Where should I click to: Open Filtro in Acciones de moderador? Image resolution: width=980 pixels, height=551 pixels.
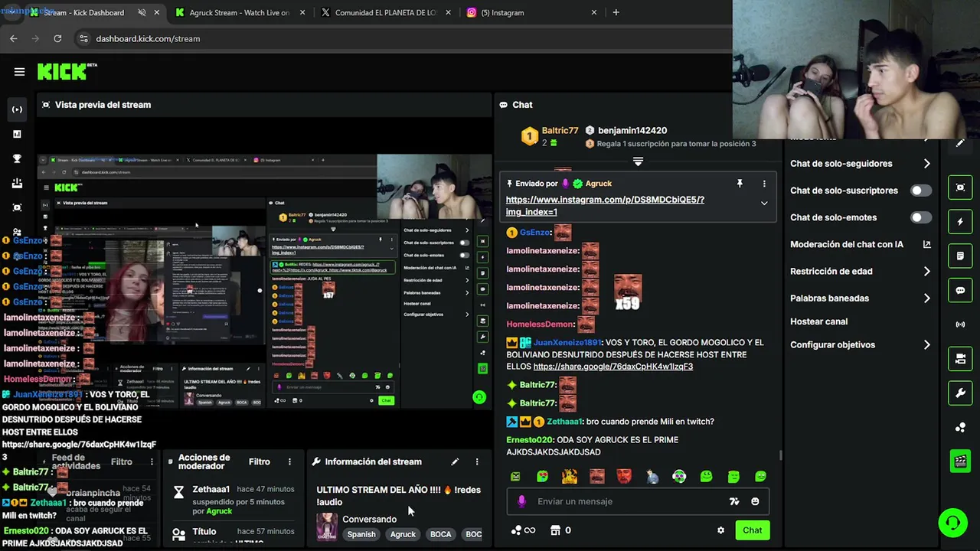pos(260,461)
